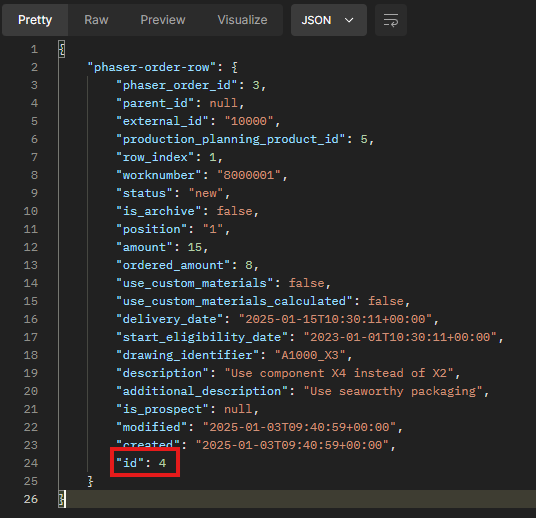Image resolution: width=536 pixels, height=518 pixels.
Task: Click the closing brace on line 26
Action: pos(62,499)
